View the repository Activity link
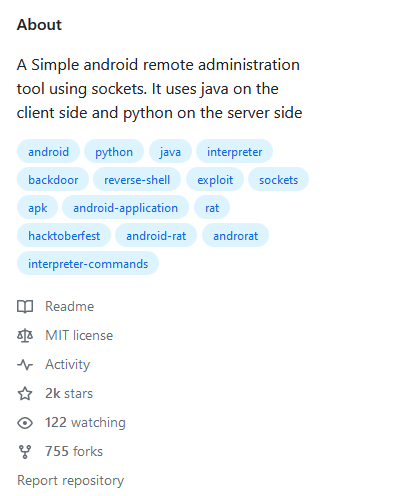This screenshot has height=496, width=409. pyautogui.click(x=67, y=364)
